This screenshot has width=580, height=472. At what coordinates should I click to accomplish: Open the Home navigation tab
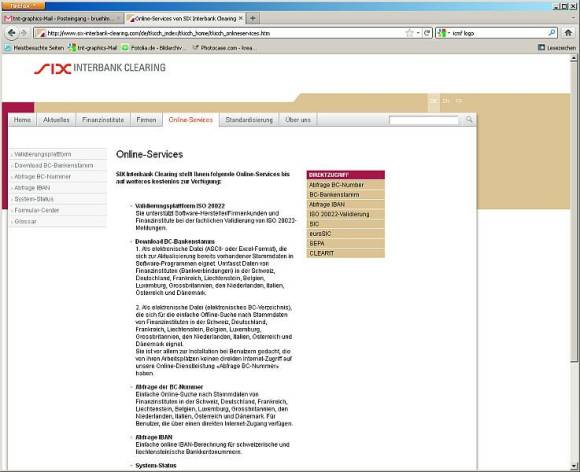tap(22, 120)
